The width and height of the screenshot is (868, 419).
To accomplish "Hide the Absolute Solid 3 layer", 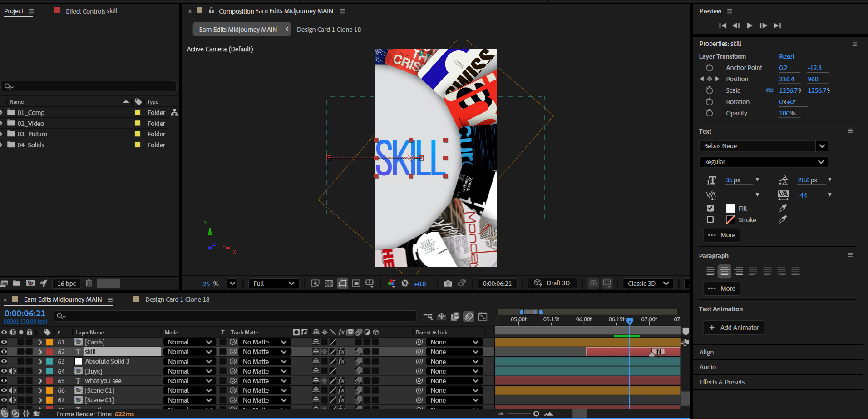I will (4, 361).
